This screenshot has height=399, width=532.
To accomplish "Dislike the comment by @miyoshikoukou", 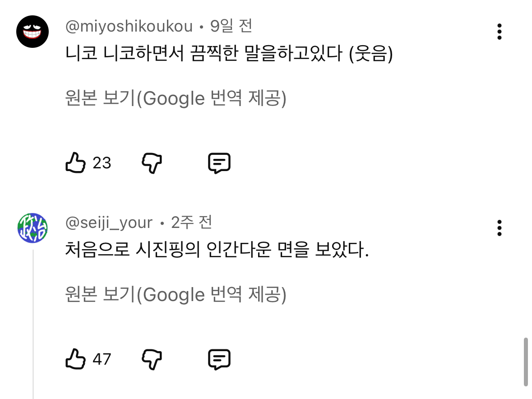I will tap(152, 162).
